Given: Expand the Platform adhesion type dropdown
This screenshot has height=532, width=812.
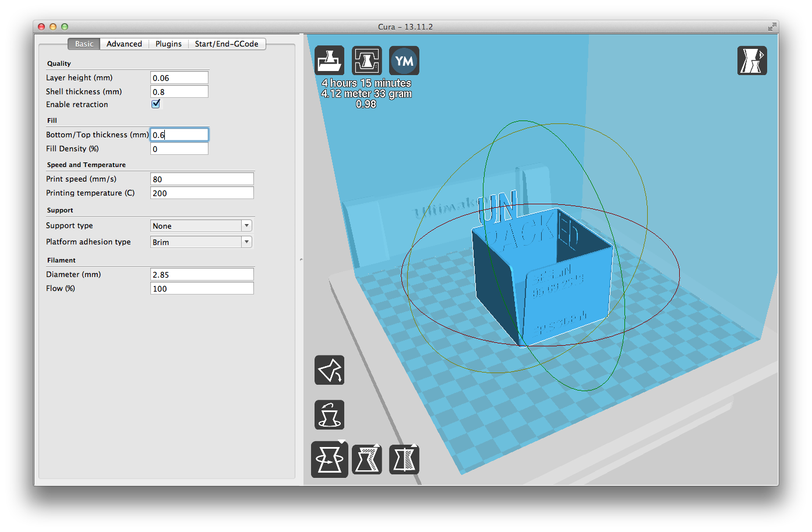Looking at the screenshot, I should point(202,242).
